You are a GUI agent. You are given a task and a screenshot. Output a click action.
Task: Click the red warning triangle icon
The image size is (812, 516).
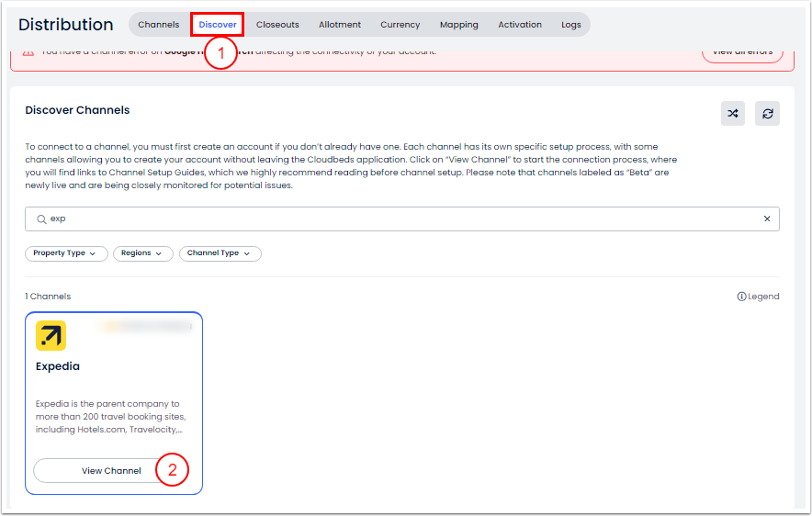[28, 51]
